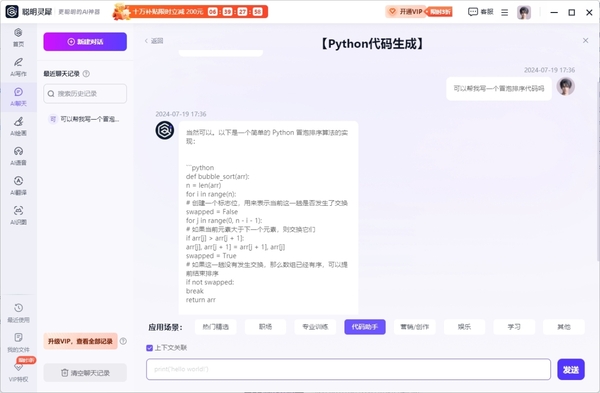Screen dimensions: 600x393
Task: Clear chat records with 清空聊天记录
Action: coord(85,372)
